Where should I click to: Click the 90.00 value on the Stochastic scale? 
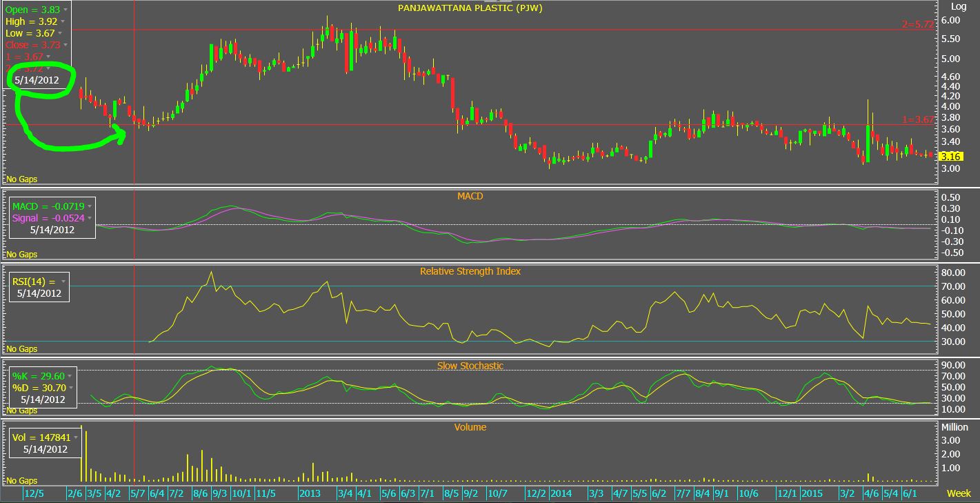[x=952, y=365]
